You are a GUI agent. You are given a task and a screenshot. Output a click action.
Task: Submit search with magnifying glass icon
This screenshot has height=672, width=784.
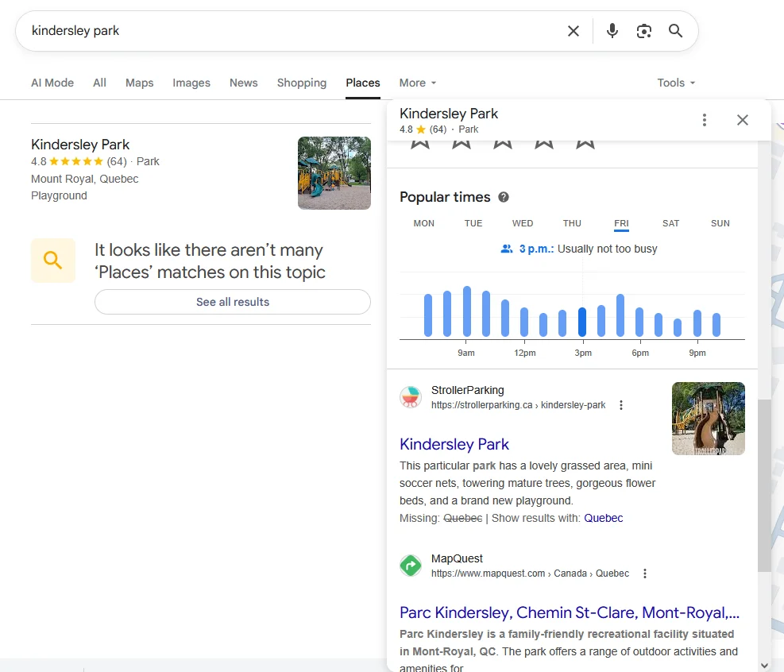point(675,31)
